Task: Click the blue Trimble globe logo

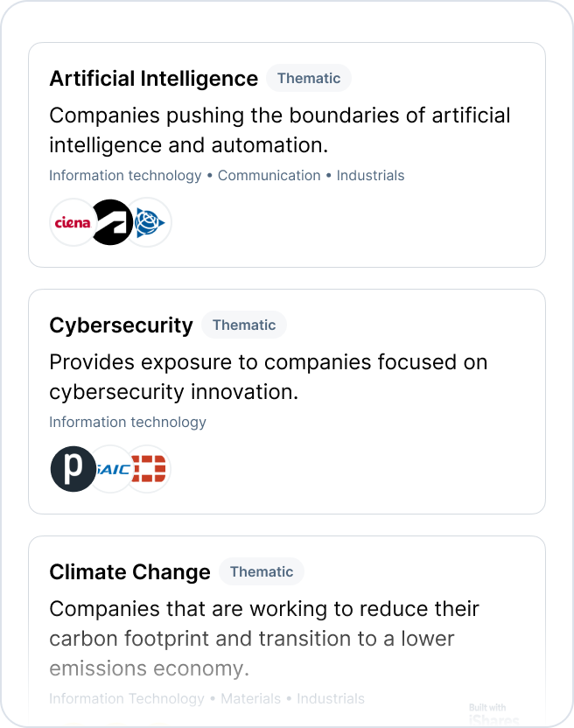Action: [x=150, y=222]
